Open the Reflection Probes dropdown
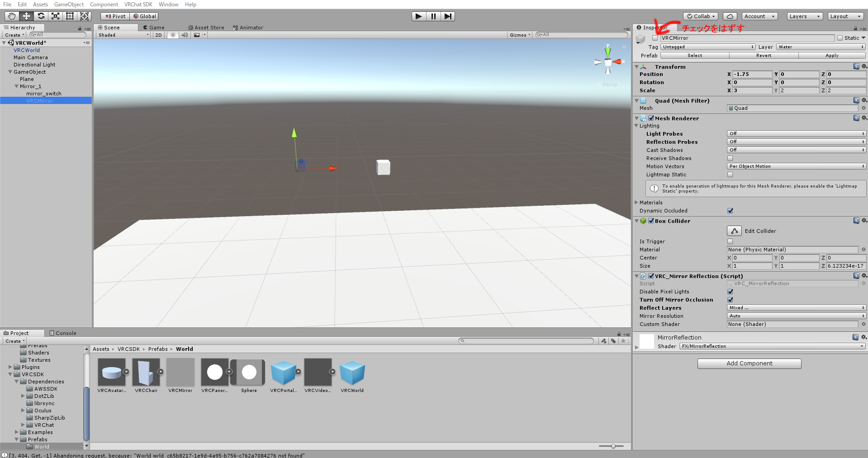Viewport: 868px width, 458px height. point(797,142)
